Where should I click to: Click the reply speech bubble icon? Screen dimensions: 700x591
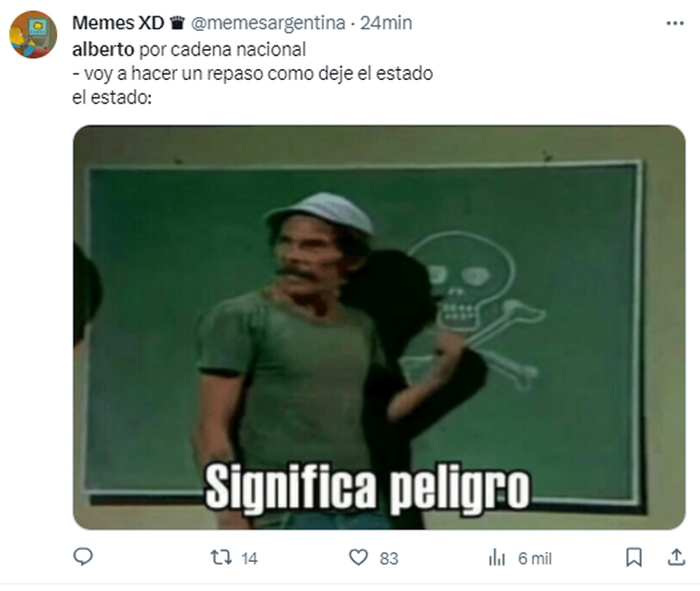(x=83, y=557)
